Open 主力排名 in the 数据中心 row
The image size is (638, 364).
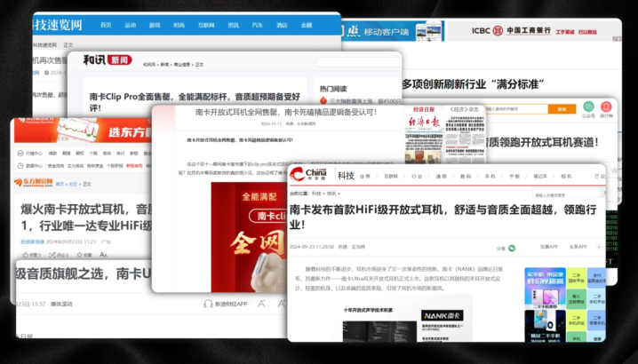coord(76,165)
